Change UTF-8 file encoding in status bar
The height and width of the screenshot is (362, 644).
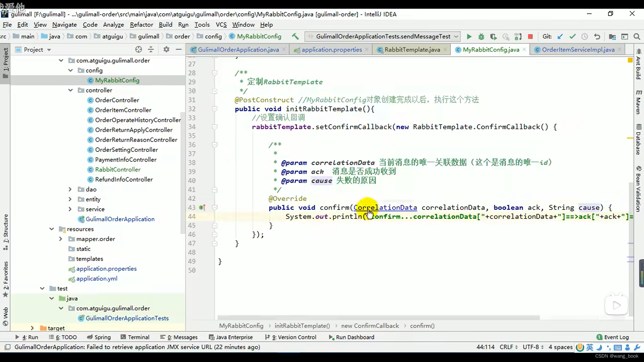[x=533, y=347]
